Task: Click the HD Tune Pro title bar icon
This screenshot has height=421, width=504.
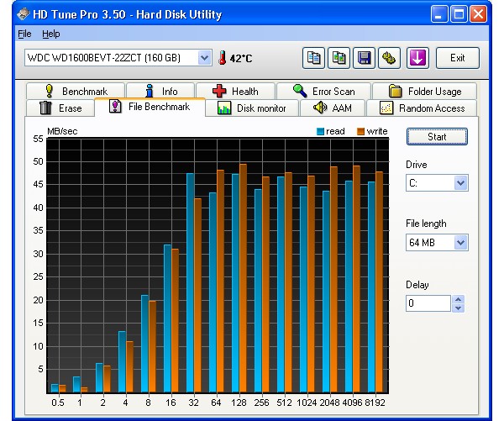Action: (x=24, y=14)
